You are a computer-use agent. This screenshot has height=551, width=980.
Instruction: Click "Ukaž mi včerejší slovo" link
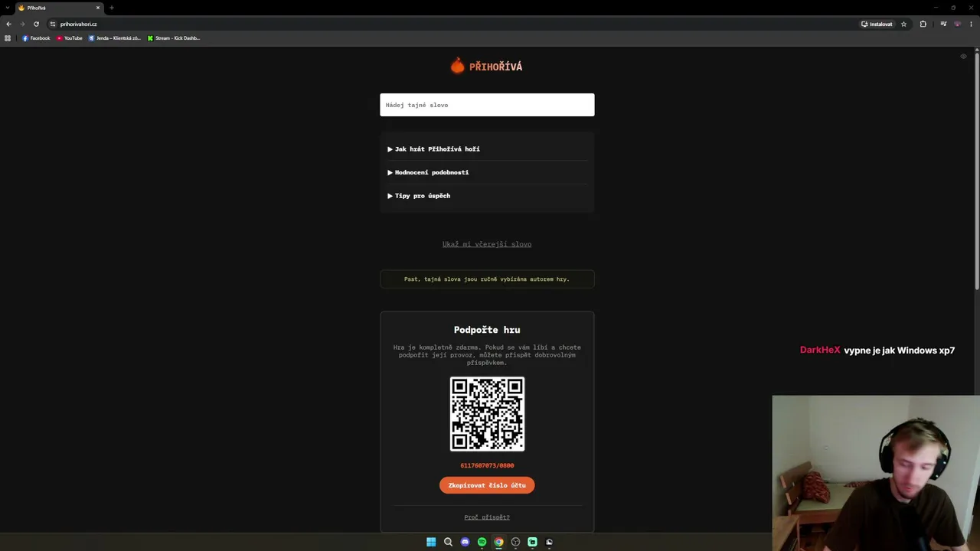coord(487,244)
